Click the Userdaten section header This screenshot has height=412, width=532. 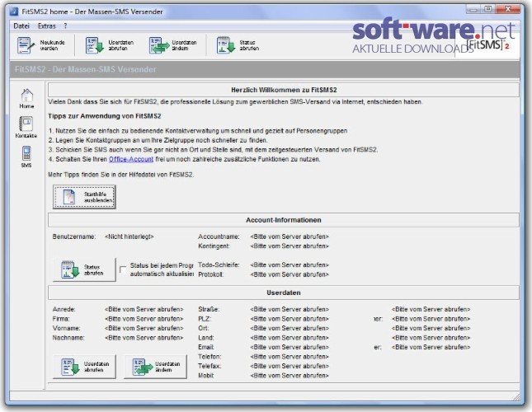pyautogui.click(x=284, y=293)
